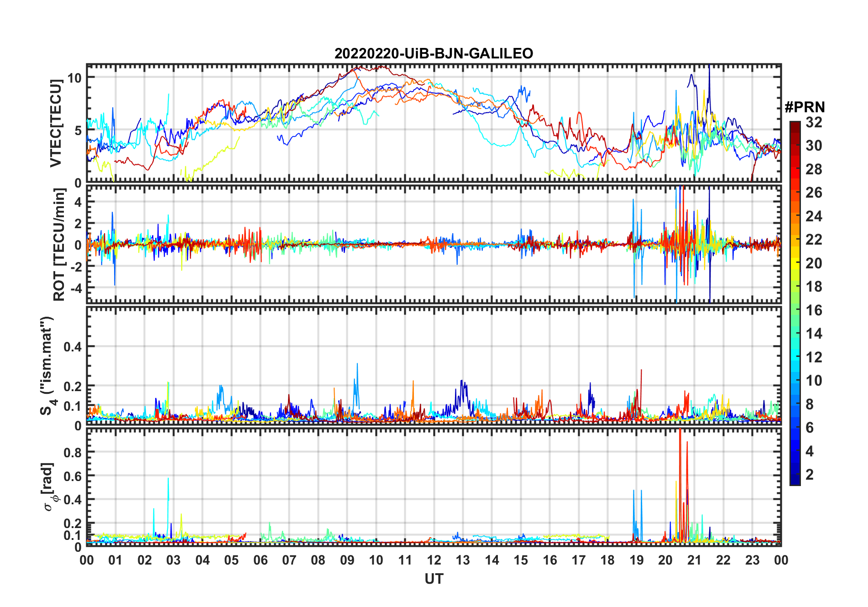Select colorbar tick label 18

tap(814, 287)
